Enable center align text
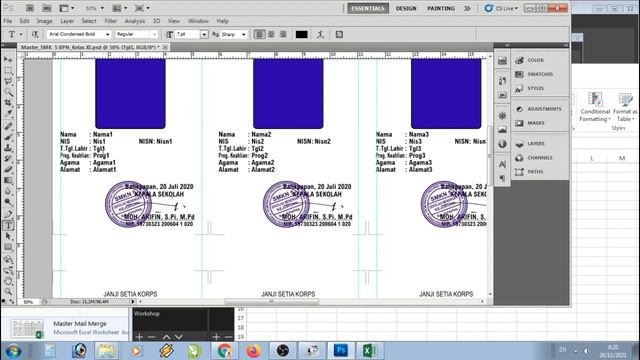The image size is (640, 360). (x=271, y=34)
